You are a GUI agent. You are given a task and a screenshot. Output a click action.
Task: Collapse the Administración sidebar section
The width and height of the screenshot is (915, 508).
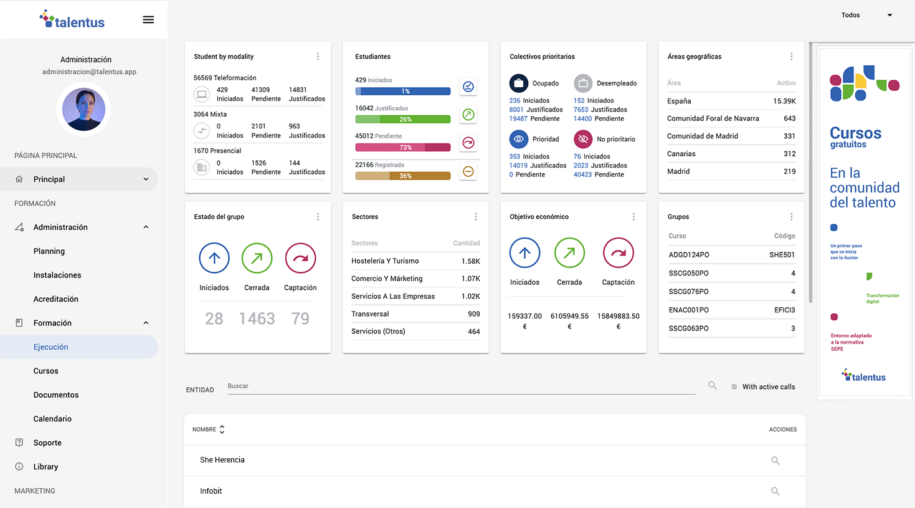(x=146, y=227)
